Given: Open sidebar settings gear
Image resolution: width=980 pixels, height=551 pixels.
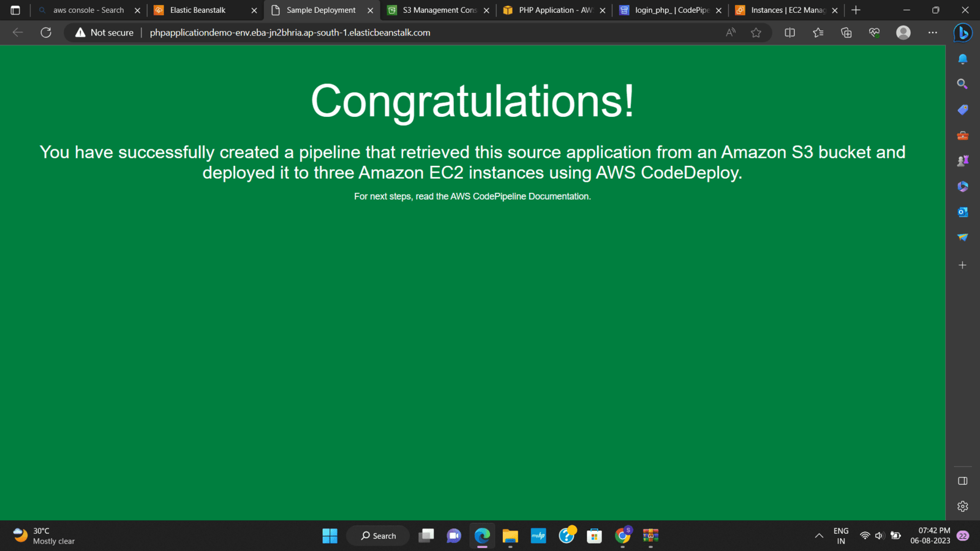Looking at the screenshot, I should pos(963,506).
